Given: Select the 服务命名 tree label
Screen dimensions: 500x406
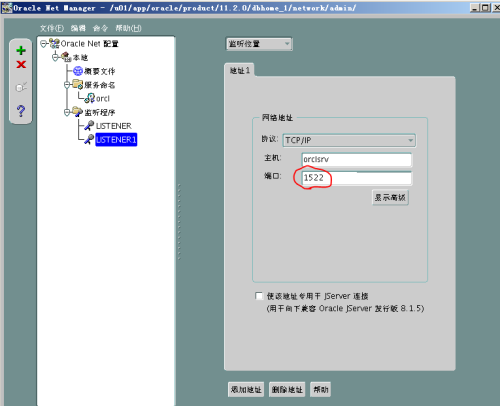Looking at the screenshot, I should [100, 85].
